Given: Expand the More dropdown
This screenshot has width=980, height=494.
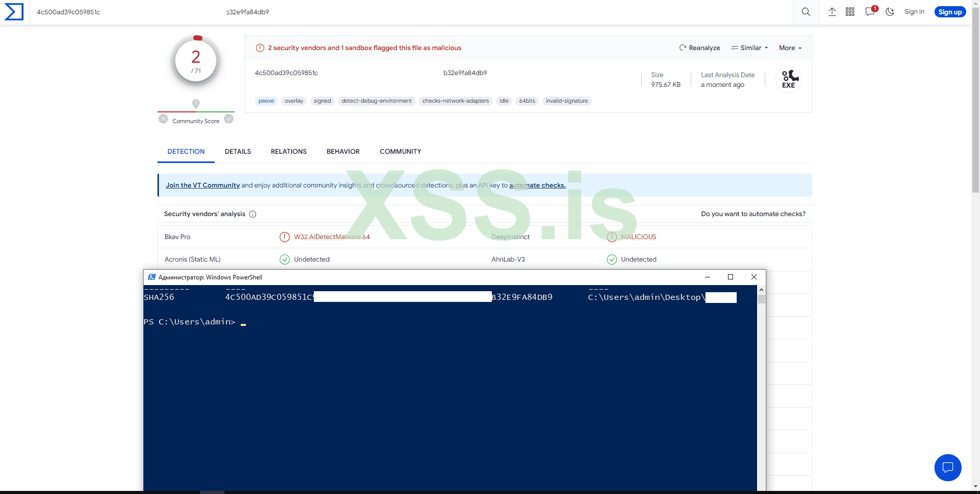Looking at the screenshot, I should coord(790,48).
